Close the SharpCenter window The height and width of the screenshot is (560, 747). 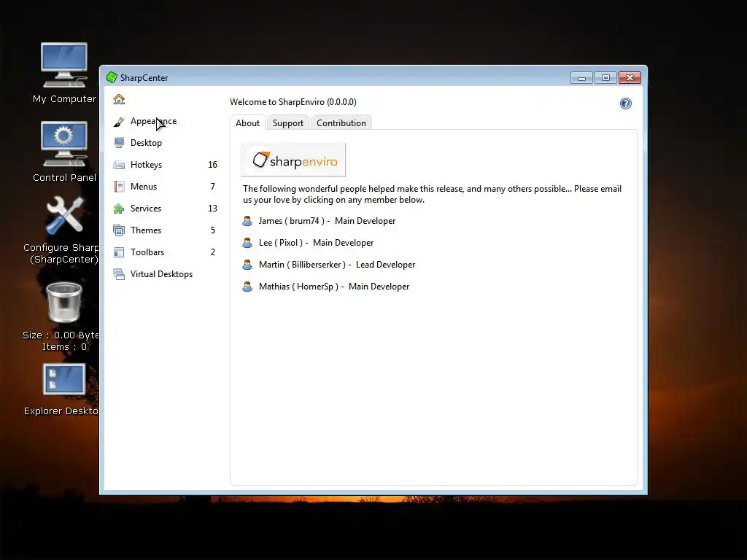click(630, 77)
